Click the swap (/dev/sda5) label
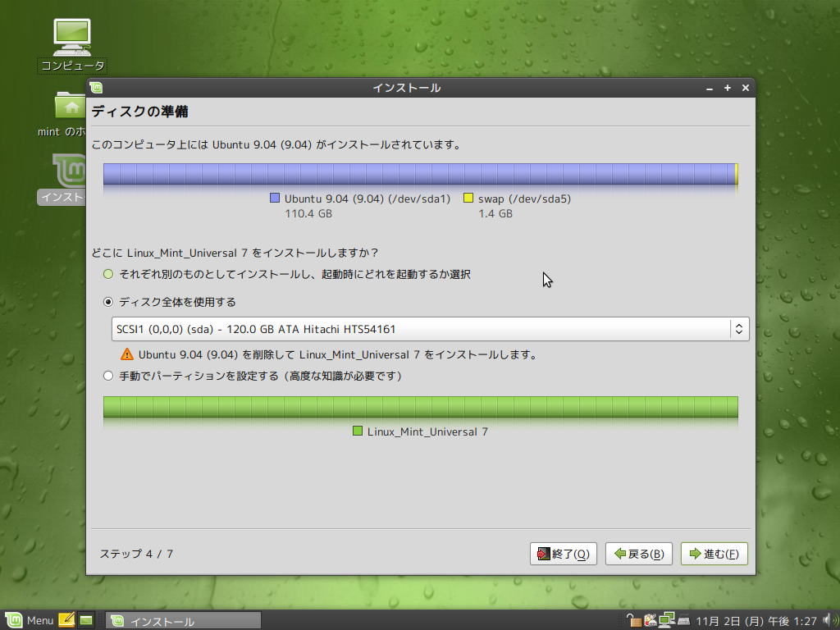 click(x=524, y=199)
